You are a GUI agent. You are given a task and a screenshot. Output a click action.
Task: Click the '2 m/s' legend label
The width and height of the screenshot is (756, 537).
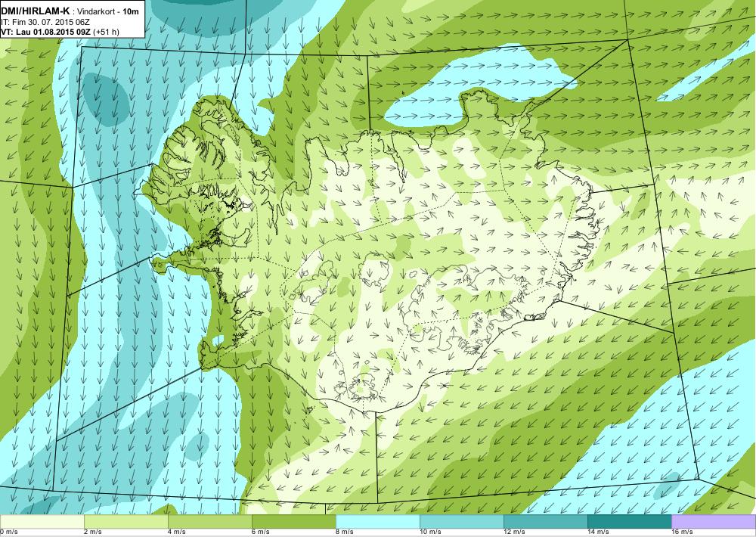click(x=94, y=532)
